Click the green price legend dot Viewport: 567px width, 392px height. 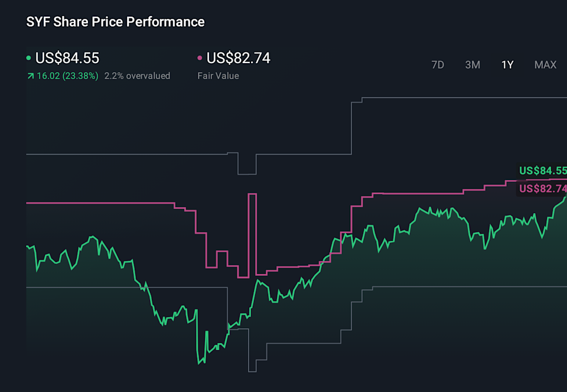(29, 58)
